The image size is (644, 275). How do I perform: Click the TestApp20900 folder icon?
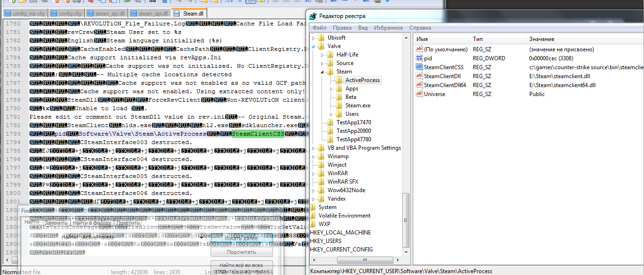330,131
